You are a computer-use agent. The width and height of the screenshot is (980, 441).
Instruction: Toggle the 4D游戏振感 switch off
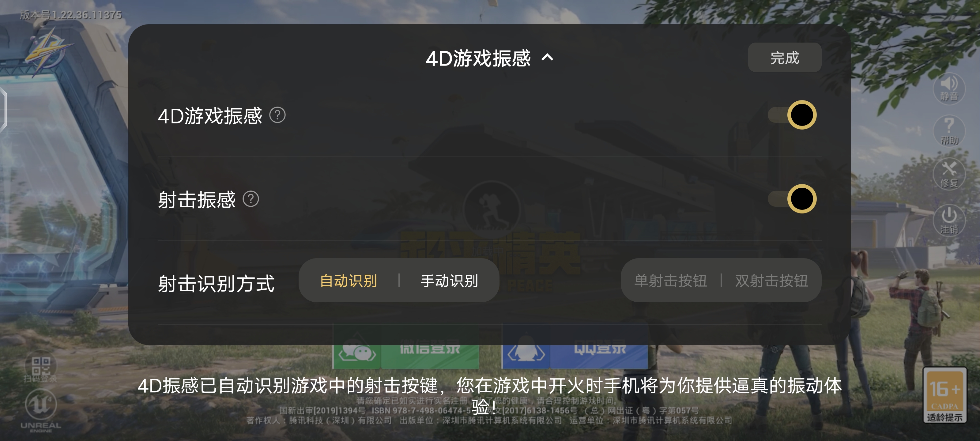[x=792, y=115]
